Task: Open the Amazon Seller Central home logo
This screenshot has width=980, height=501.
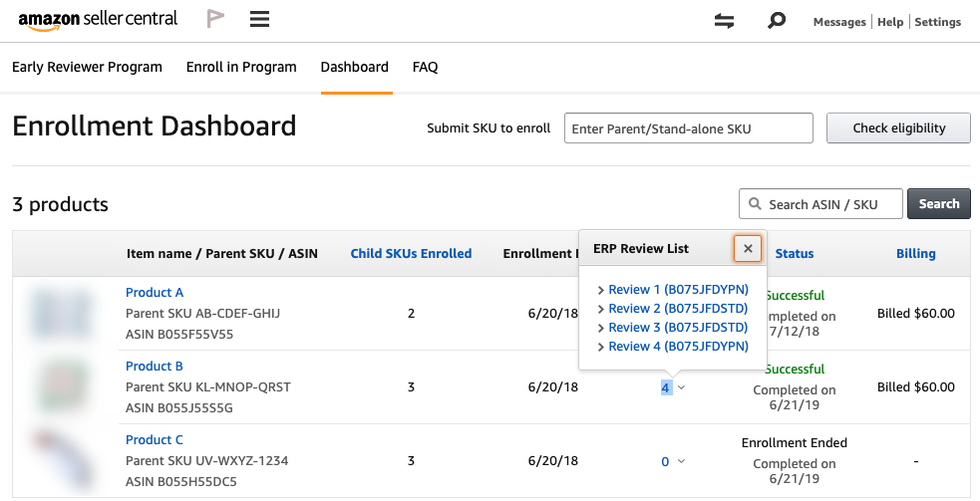Action: click(x=98, y=20)
